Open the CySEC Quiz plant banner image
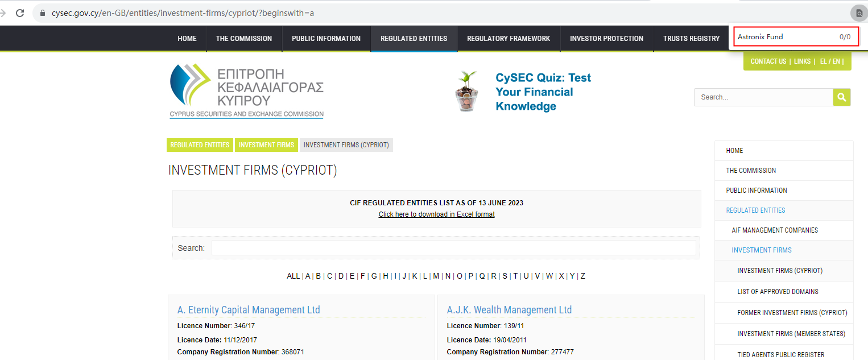The width and height of the screenshot is (868, 360). [x=466, y=91]
